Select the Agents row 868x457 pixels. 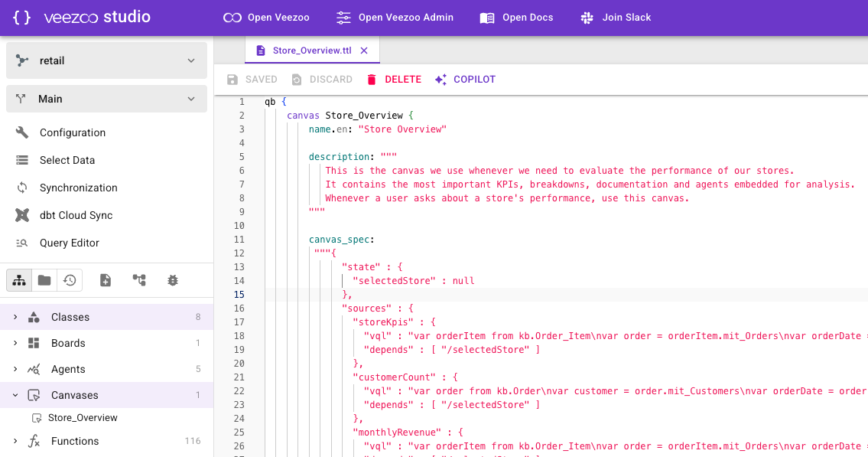tap(107, 369)
